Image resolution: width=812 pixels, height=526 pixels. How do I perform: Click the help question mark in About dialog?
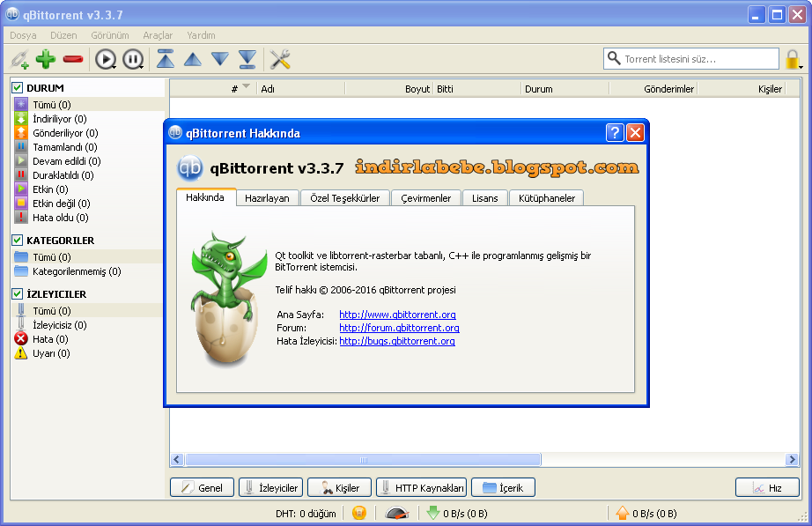(x=614, y=133)
